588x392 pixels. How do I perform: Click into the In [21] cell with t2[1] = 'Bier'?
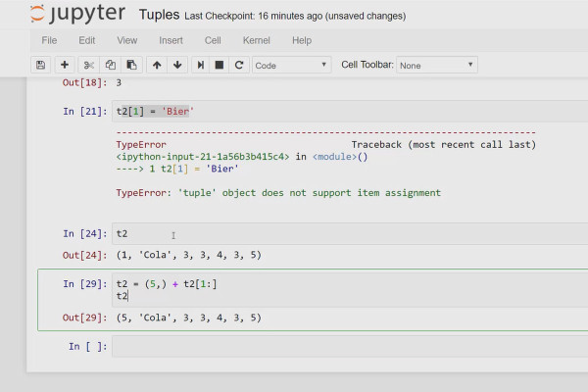350,111
